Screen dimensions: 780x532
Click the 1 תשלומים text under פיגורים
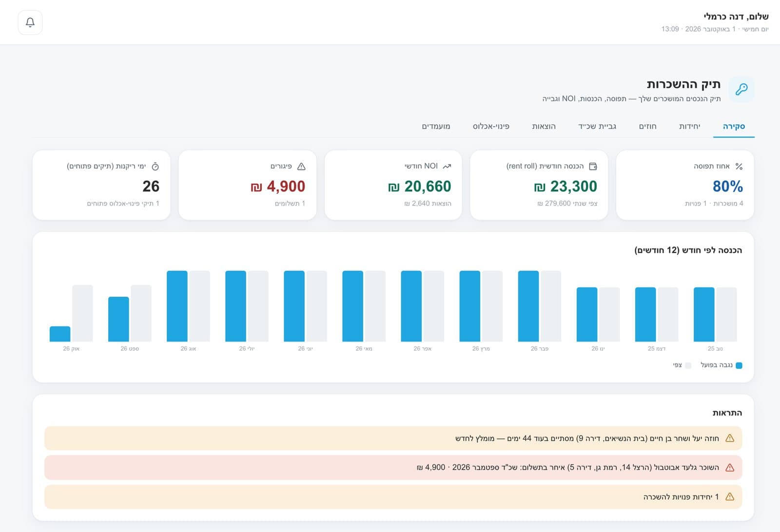click(290, 204)
